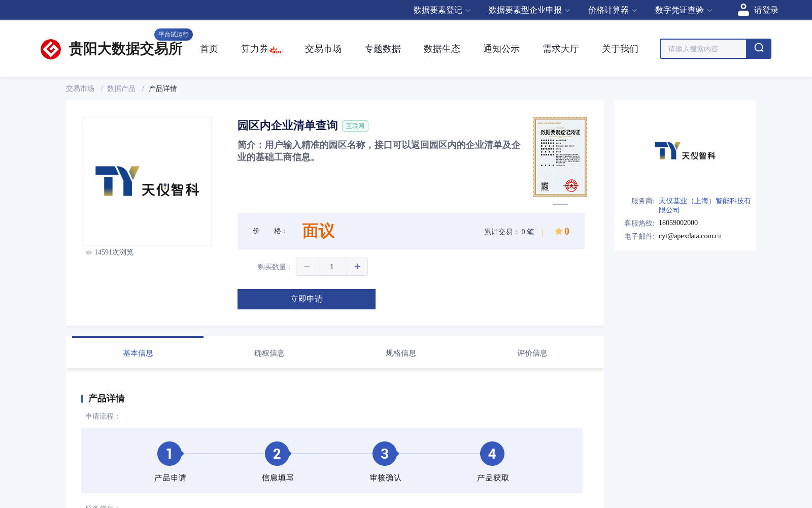This screenshot has width=812, height=508.
Task: Click step 4 circle 产品获取
Action: [x=492, y=454]
